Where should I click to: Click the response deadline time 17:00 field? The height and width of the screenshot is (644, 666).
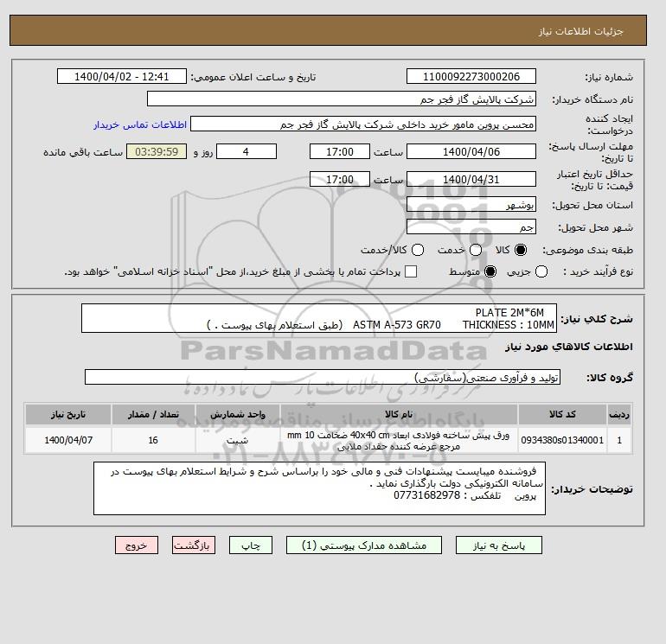(x=340, y=151)
